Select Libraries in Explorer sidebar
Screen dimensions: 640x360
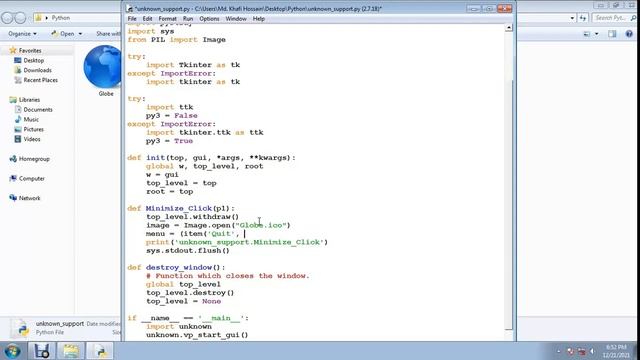29,100
